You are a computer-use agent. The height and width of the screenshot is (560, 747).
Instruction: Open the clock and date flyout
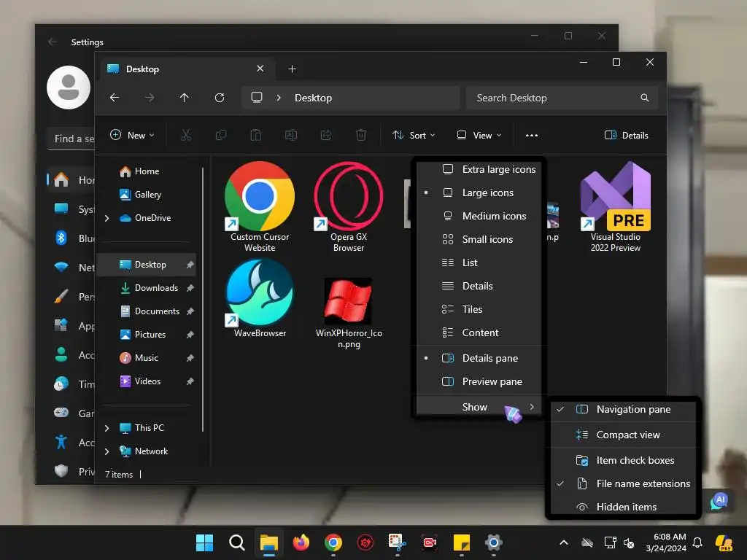click(666, 542)
